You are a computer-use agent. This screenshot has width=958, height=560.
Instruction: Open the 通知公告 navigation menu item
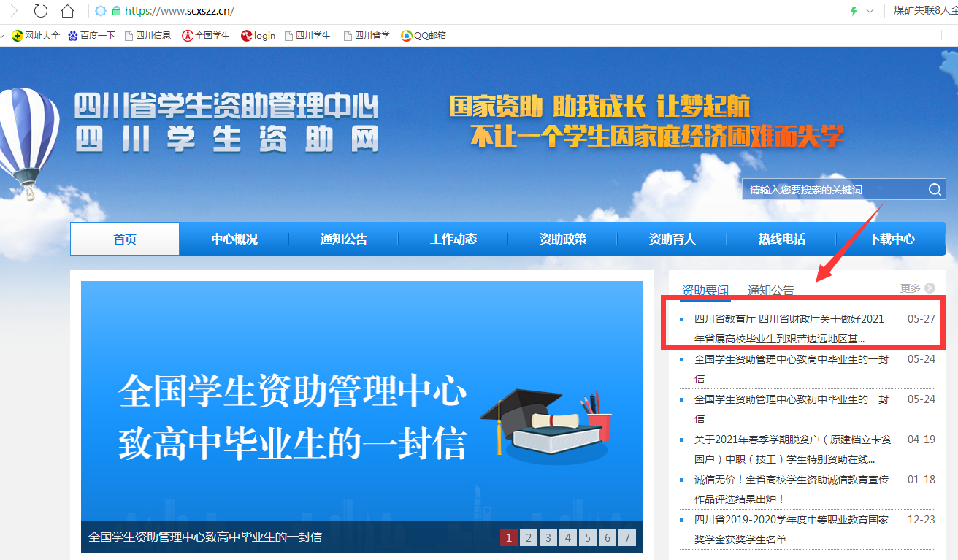344,239
